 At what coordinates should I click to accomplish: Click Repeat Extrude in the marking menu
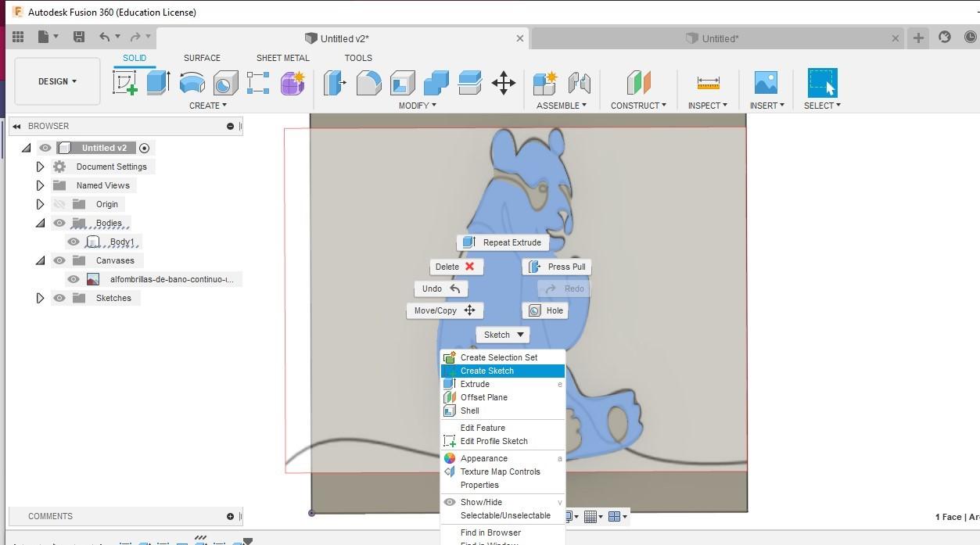502,242
